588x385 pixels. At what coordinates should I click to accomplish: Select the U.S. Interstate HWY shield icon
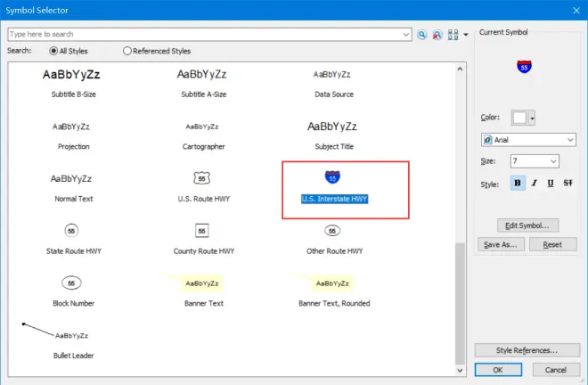[x=332, y=176]
